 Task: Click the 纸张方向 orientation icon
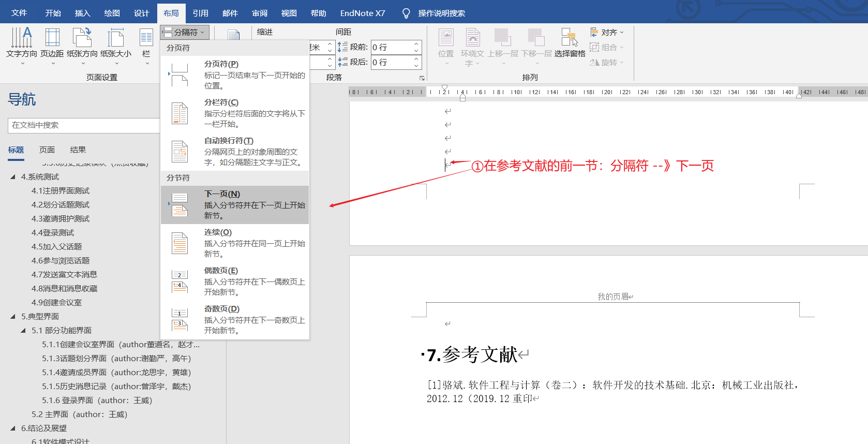pyautogui.click(x=82, y=37)
